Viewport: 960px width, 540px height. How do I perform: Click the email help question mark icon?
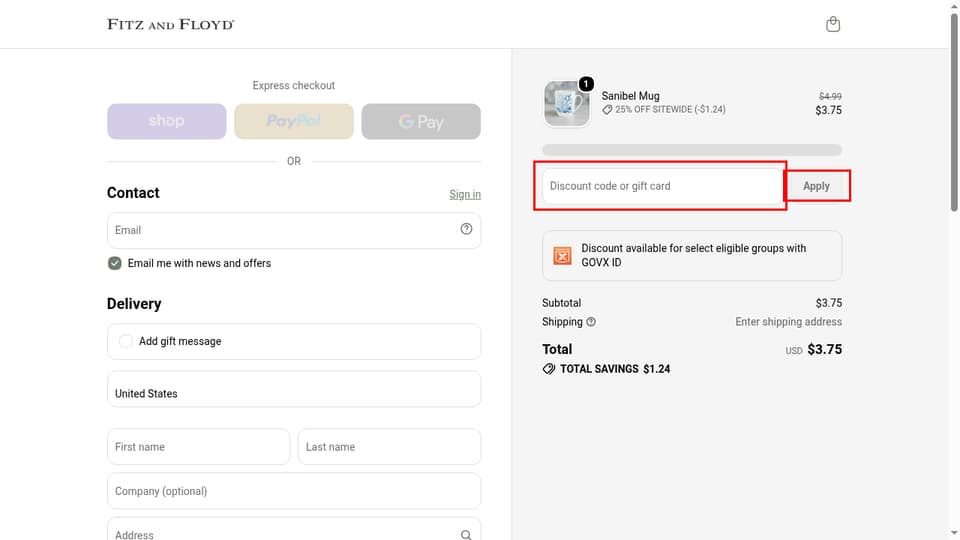467,229
